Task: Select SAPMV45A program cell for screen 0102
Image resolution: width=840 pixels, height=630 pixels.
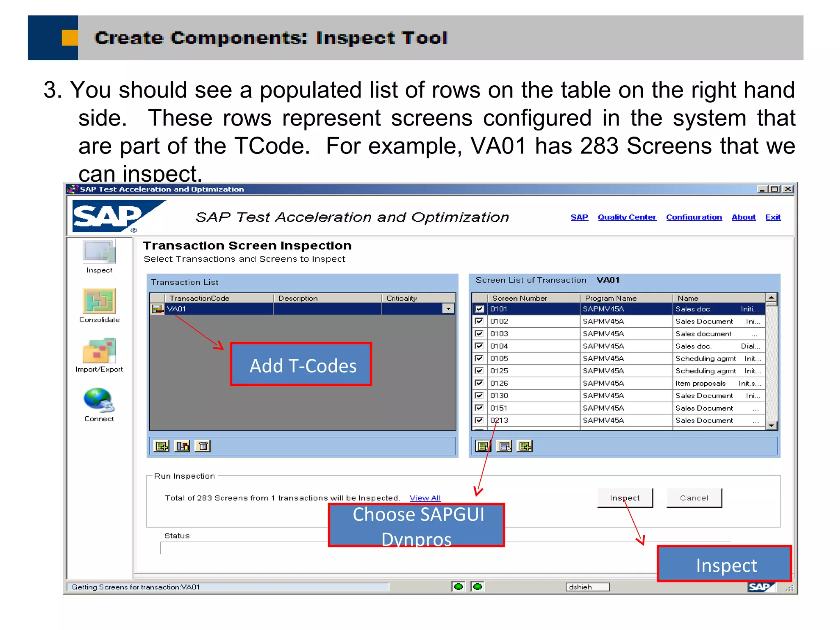Action: click(x=626, y=321)
